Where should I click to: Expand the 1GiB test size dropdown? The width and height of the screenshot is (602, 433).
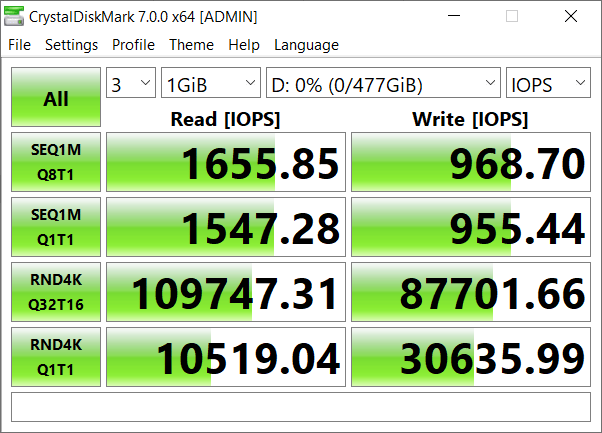pyautogui.click(x=211, y=83)
